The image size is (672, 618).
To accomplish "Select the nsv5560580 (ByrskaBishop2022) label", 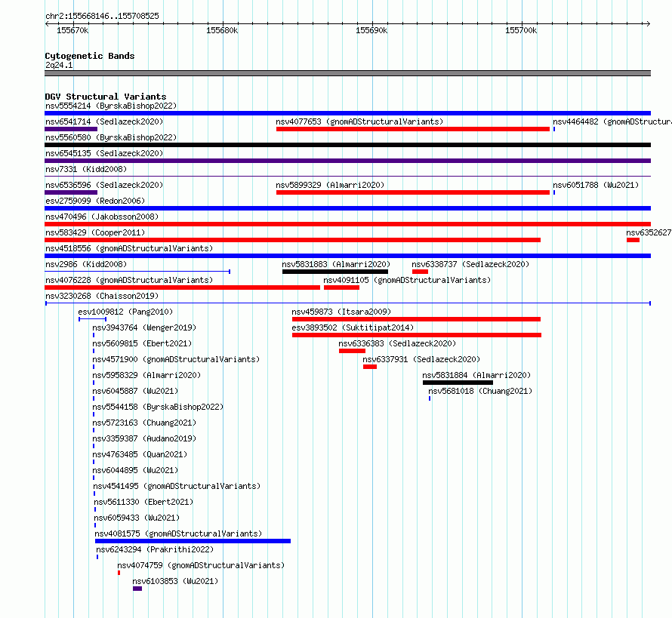I will [x=111, y=137].
